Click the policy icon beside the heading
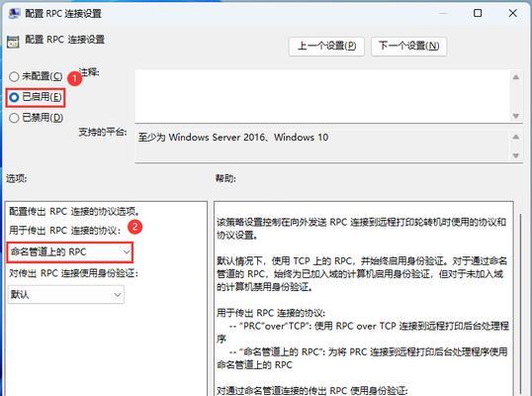This screenshot has height=396, width=532. click(x=13, y=42)
